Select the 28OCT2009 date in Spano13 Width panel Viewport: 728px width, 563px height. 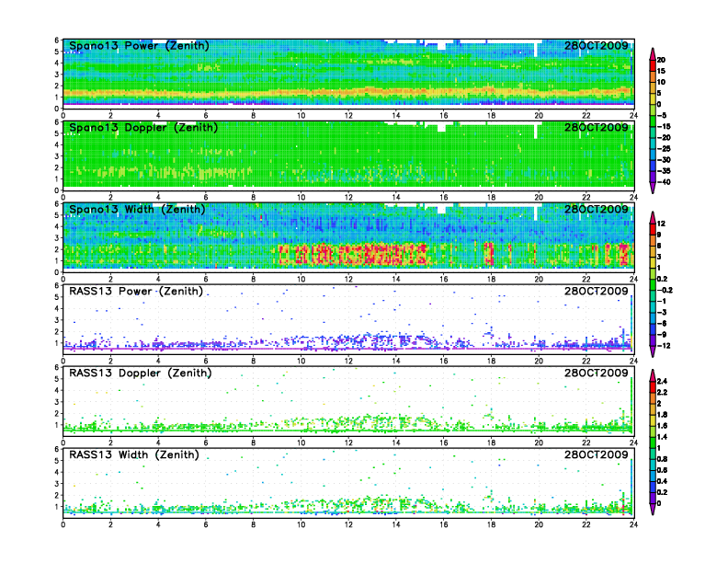coord(597,209)
